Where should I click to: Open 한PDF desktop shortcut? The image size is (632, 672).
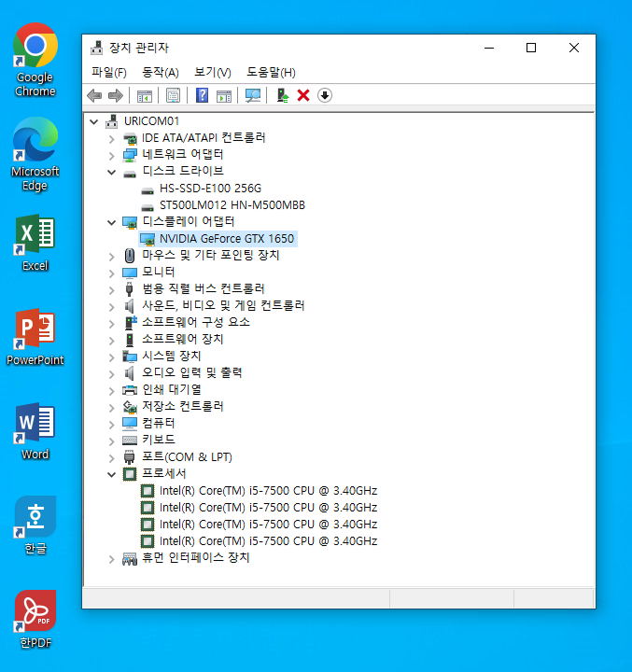click(x=35, y=620)
